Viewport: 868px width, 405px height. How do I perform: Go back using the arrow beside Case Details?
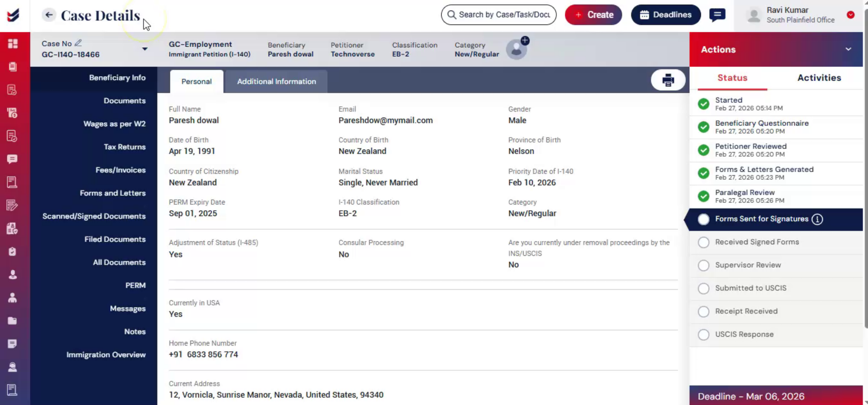point(49,15)
